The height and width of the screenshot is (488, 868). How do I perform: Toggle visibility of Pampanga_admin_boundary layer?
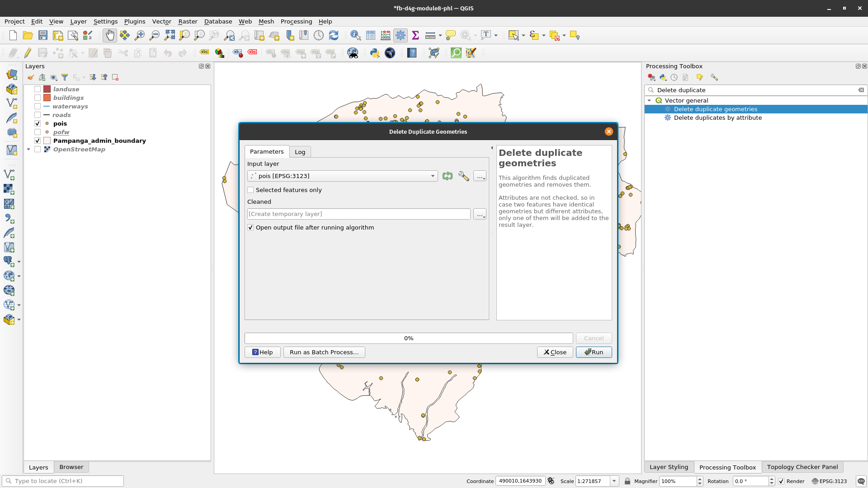point(38,141)
